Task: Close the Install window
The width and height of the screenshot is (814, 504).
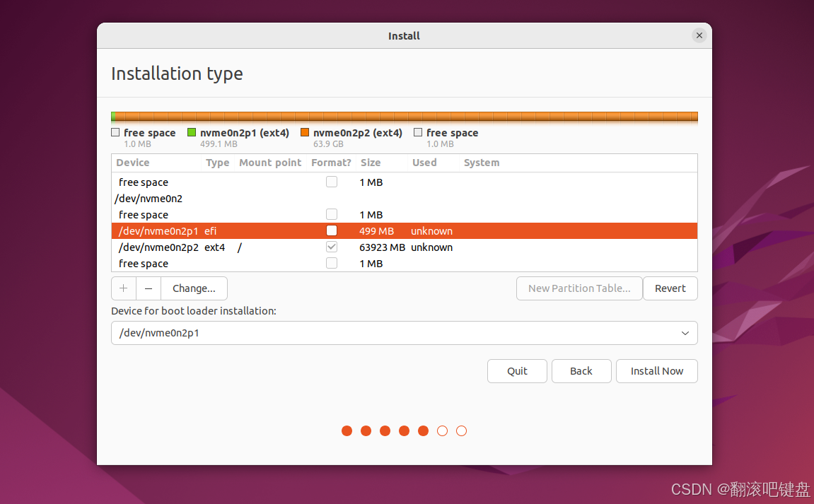Action: 699,35
